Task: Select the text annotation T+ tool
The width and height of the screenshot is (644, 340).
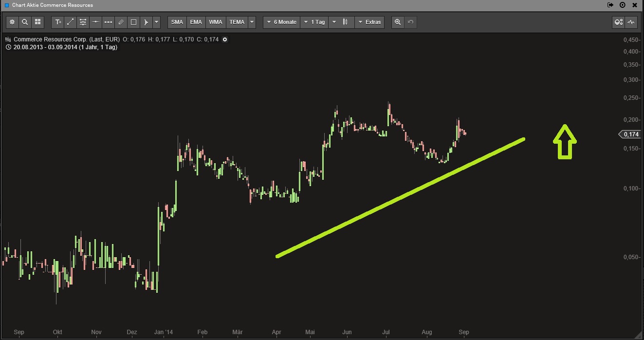Action: tap(58, 22)
